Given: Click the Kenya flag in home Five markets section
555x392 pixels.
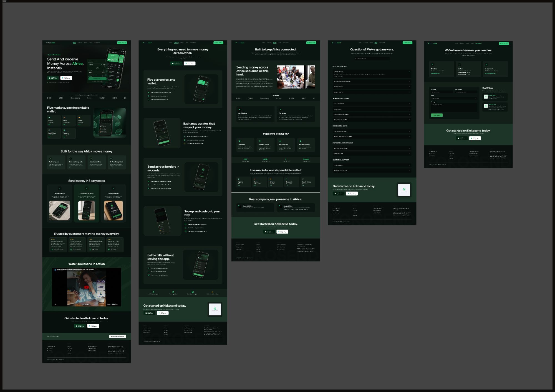Looking at the screenshot, I should tap(64, 118).
